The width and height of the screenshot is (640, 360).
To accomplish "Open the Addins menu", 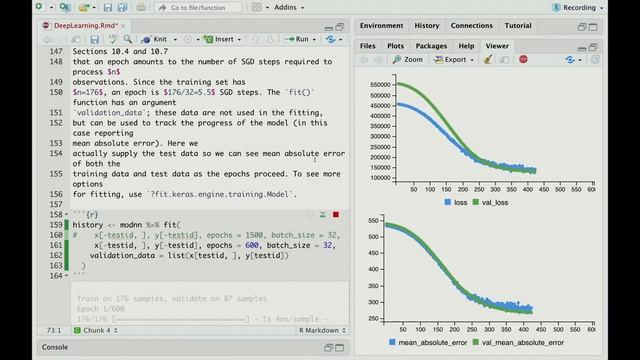I will click(x=289, y=7).
